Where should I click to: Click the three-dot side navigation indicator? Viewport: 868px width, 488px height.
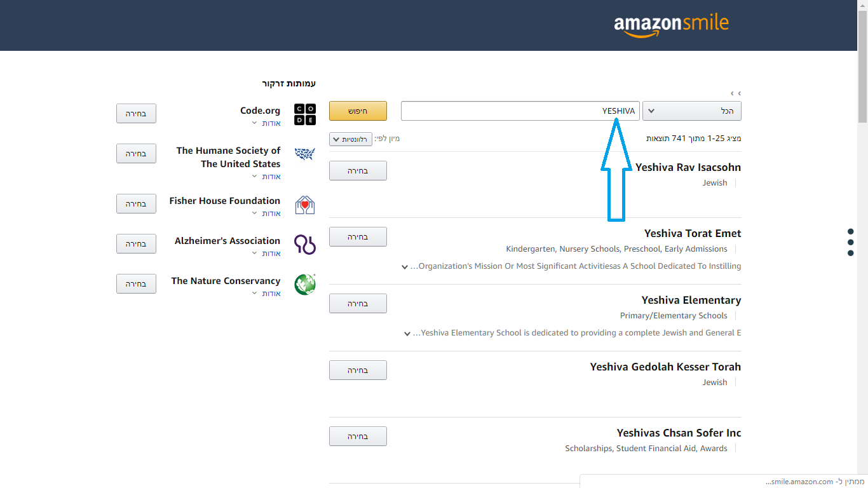point(851,242)
